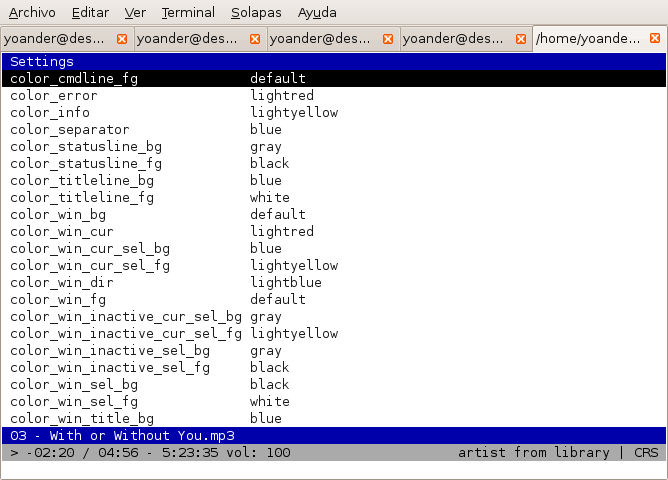Select the color_win_inactive_cur_sel_fg row
Viewport: 668px width, 480px height.
tap(334, 333)
